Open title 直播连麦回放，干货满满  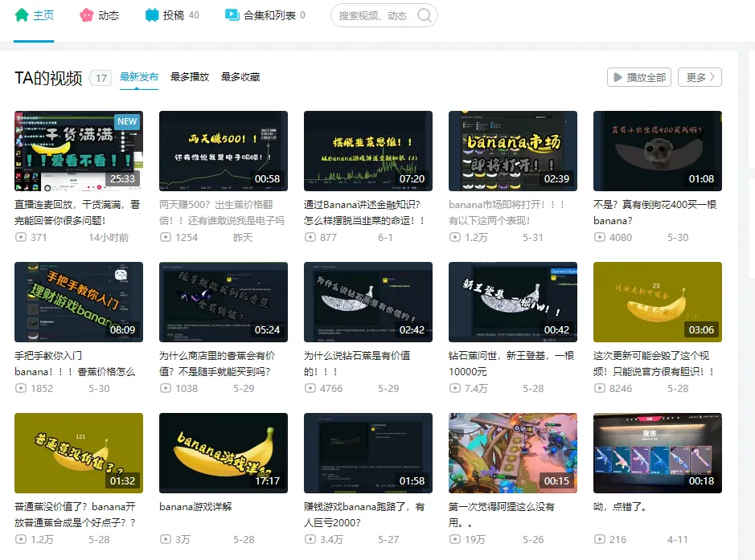click(x=77, y=213)
